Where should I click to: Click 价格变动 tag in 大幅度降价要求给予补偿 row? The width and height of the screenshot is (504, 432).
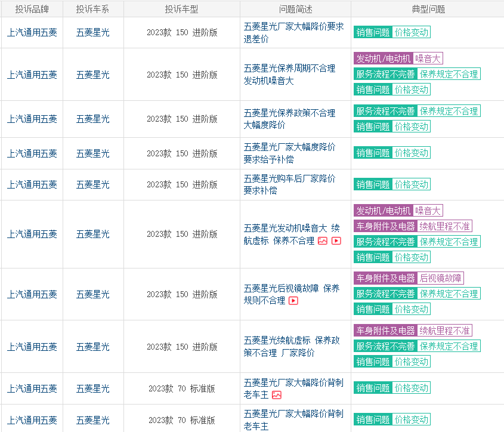[412, 153]
